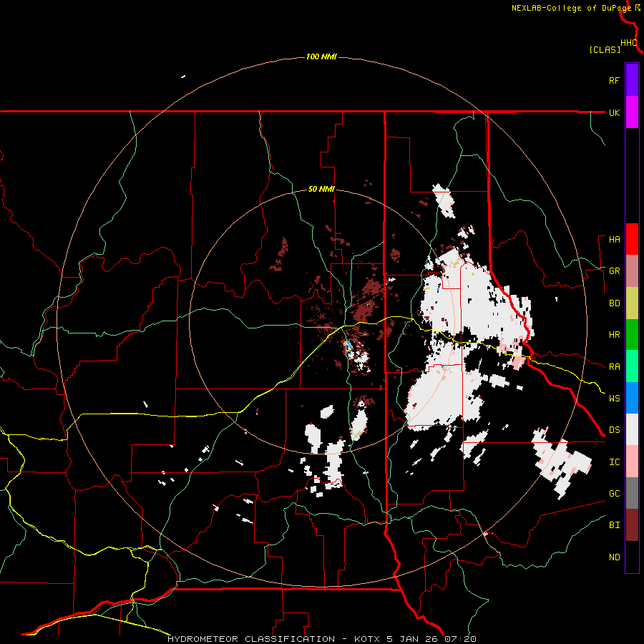Click the KOTX station identifier
The height and width of the screenshot is (644, 644).
367,639
